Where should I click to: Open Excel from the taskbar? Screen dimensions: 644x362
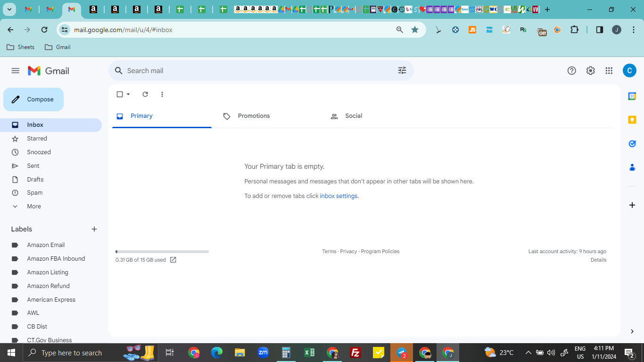point(309,353)
